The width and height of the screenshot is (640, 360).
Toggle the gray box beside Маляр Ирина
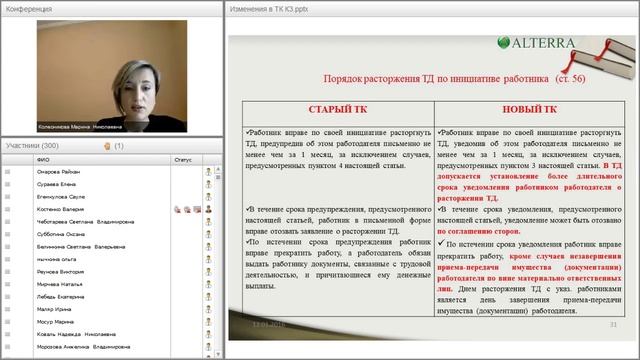point(7,309)
